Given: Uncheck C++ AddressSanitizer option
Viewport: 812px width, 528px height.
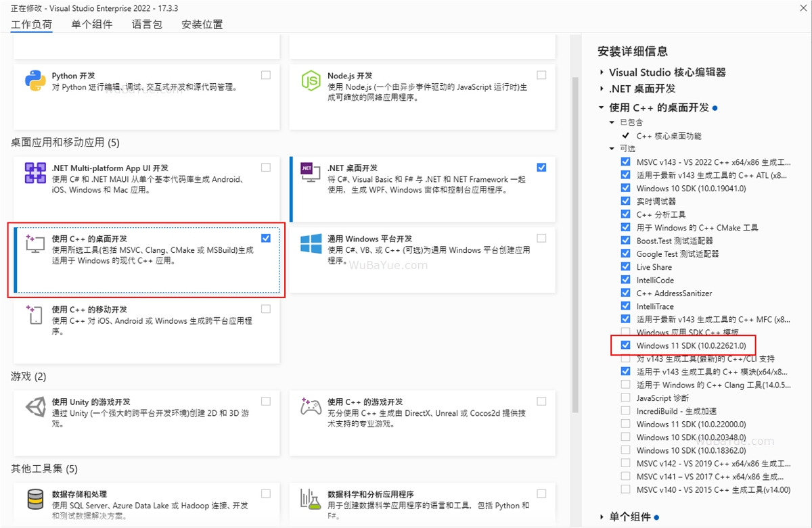Looking at the screenshot, I should tap(625, 293).
